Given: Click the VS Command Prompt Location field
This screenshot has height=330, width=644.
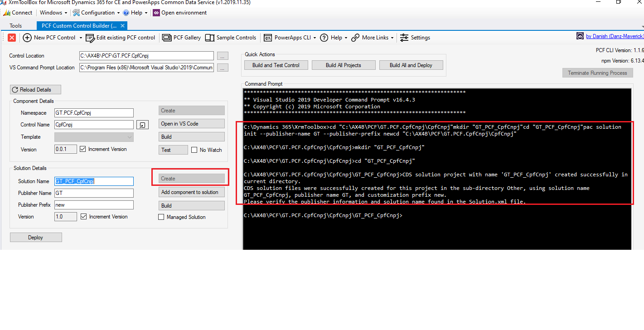Looking at the screenshot, I should coord(146,68).
